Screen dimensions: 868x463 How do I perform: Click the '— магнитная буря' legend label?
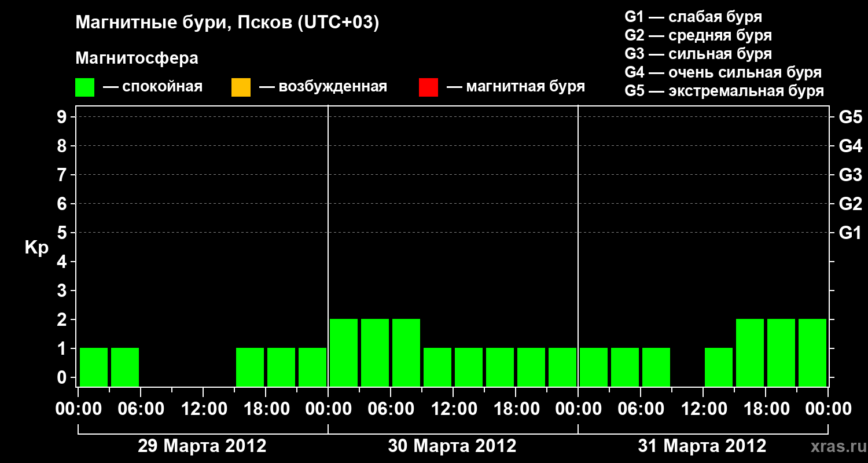516,87
